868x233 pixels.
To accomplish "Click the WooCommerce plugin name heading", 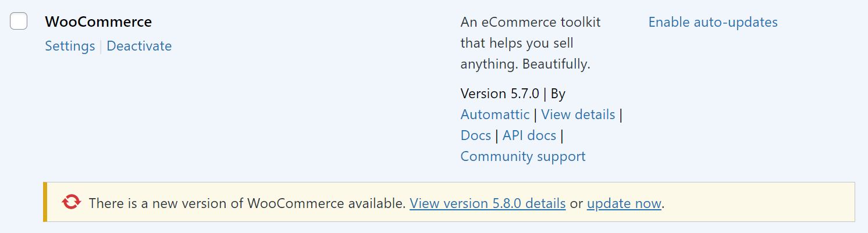I will (98, 22).
